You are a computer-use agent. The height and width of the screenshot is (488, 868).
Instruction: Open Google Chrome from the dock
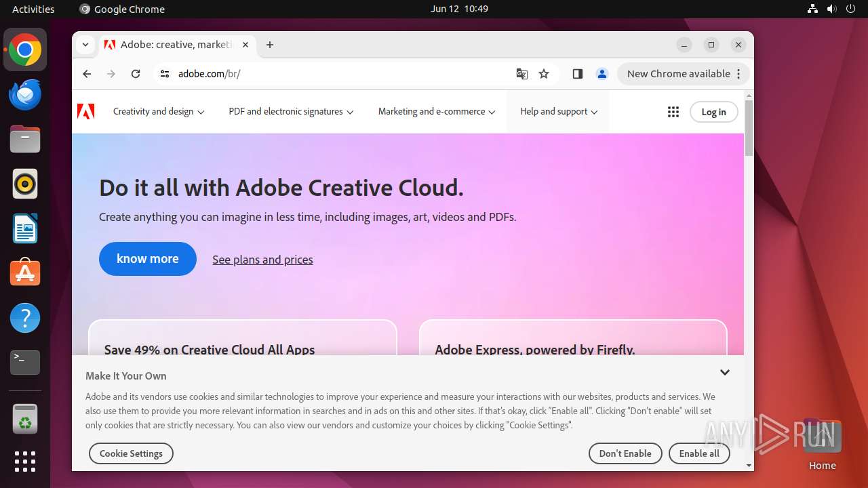tap(25, 50)
